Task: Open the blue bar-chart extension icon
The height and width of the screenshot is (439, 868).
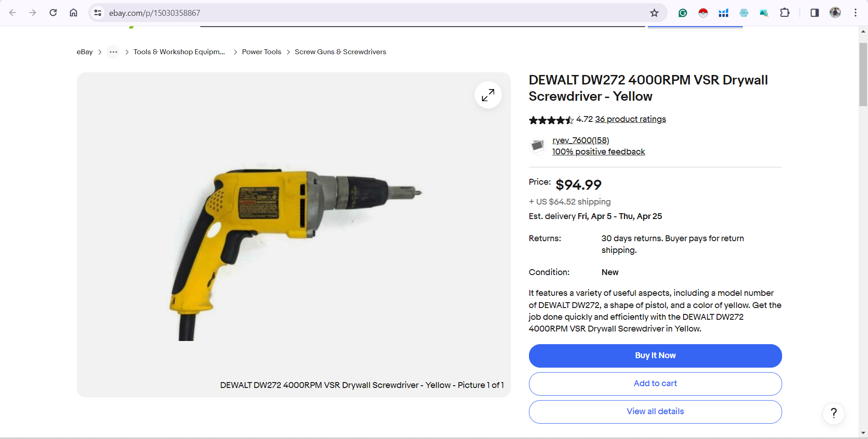Action: tap(723, 13)
